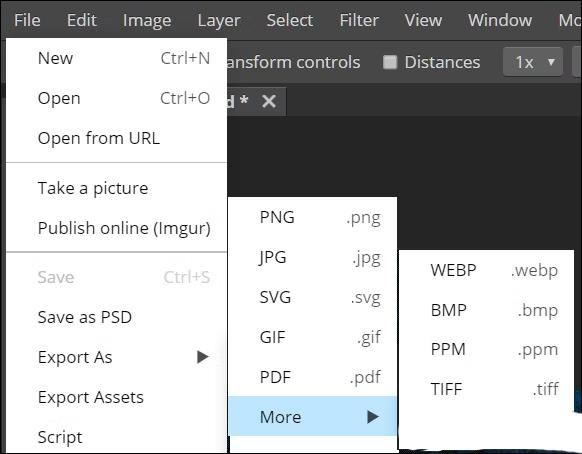This screenshot has height=454, width=582.
Task: Open from URL menu entry
Action: pos(116,138)
